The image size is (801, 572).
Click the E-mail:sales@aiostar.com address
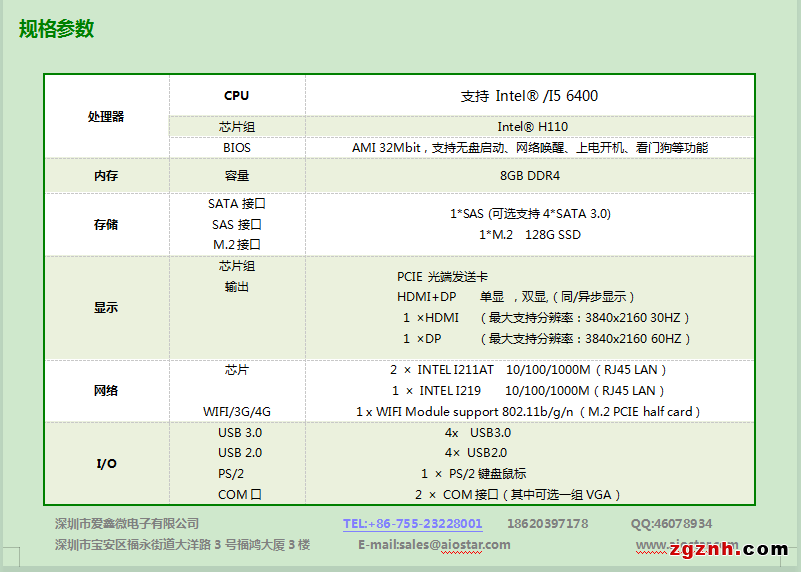pos(434,545)
